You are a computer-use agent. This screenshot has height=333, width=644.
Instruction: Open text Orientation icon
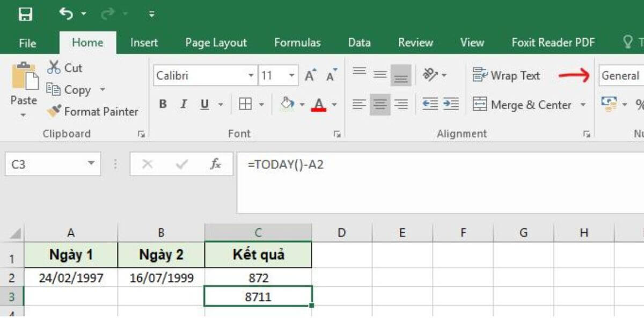[430, 75]
